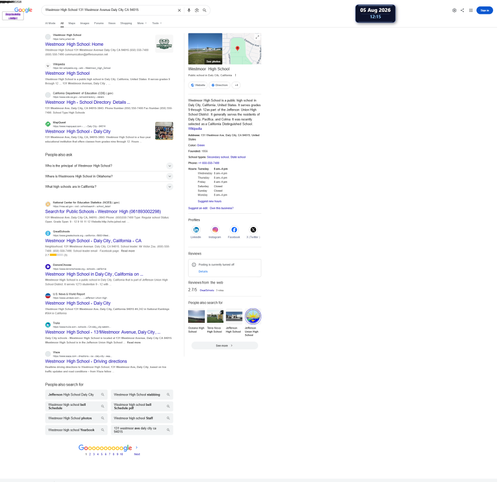Open Westmoor High School: Home result

point(74,44)
